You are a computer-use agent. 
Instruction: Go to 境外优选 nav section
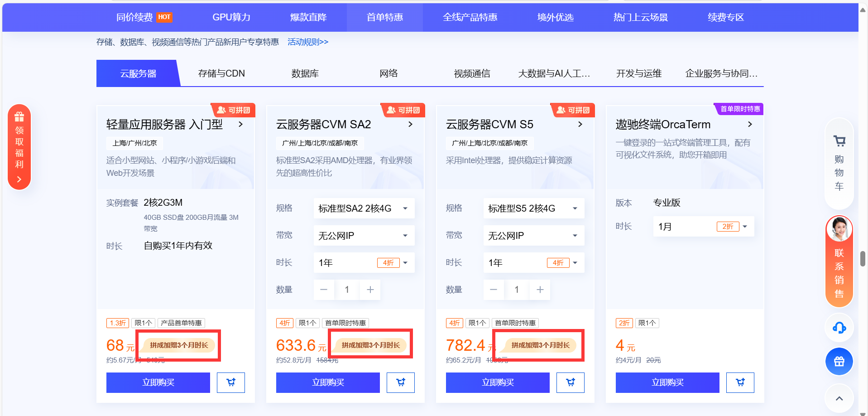point(555,17)
